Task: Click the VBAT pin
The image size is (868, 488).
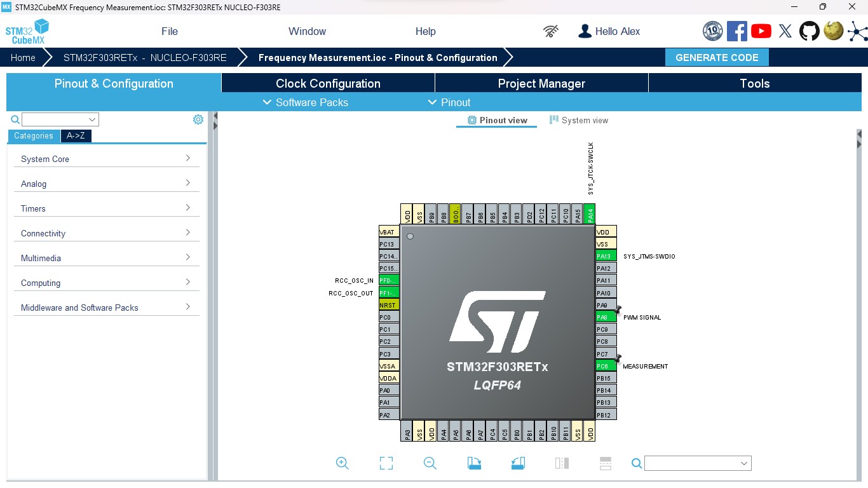Action: coord(389,232)
